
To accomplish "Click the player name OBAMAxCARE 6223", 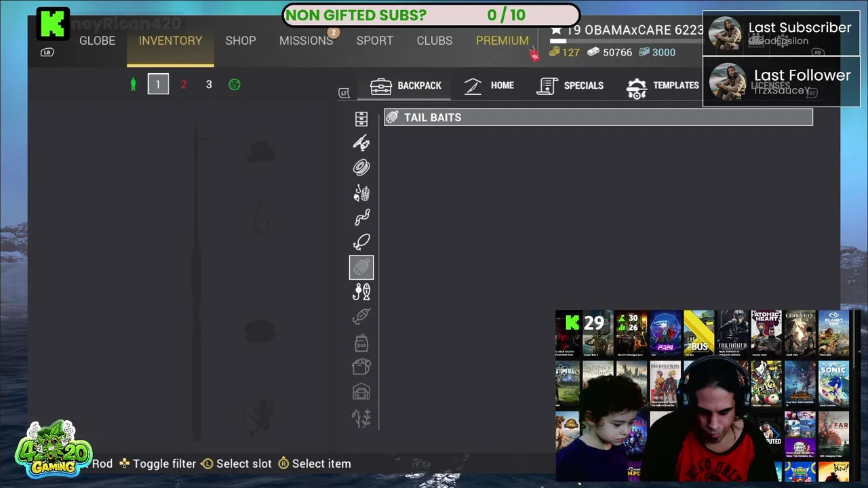I will click(x=644, y=30).
